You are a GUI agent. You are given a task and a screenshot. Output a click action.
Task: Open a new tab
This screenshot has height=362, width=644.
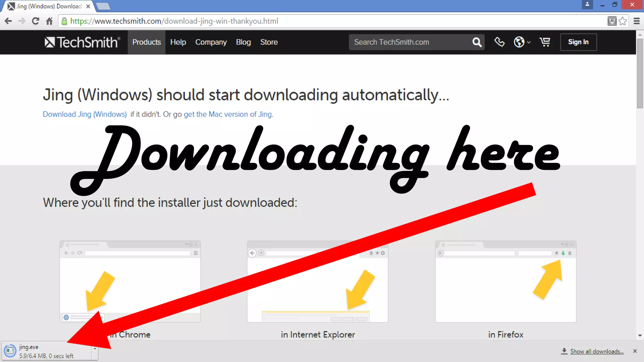[x=103, y=6]
